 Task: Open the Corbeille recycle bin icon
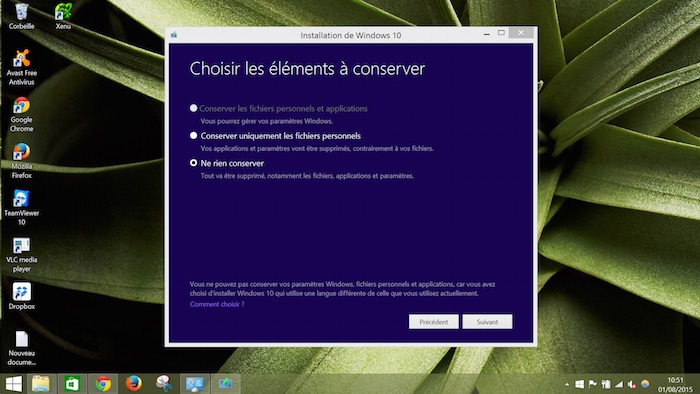pos(21,16)
